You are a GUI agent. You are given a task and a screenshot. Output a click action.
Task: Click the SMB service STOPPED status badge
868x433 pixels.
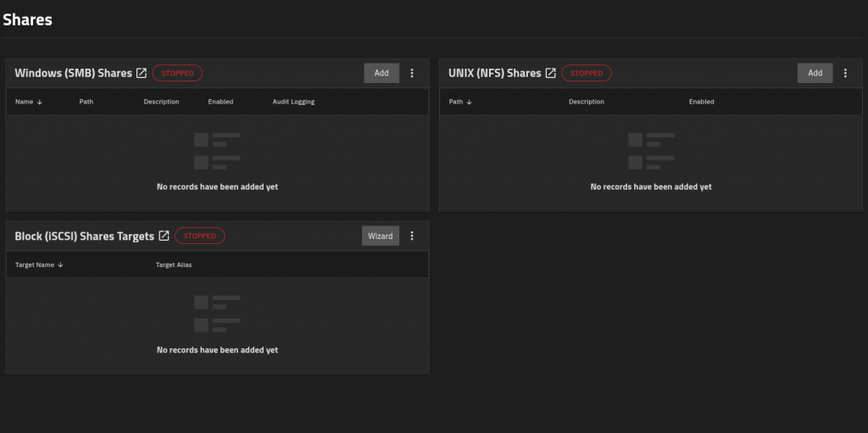177,73
